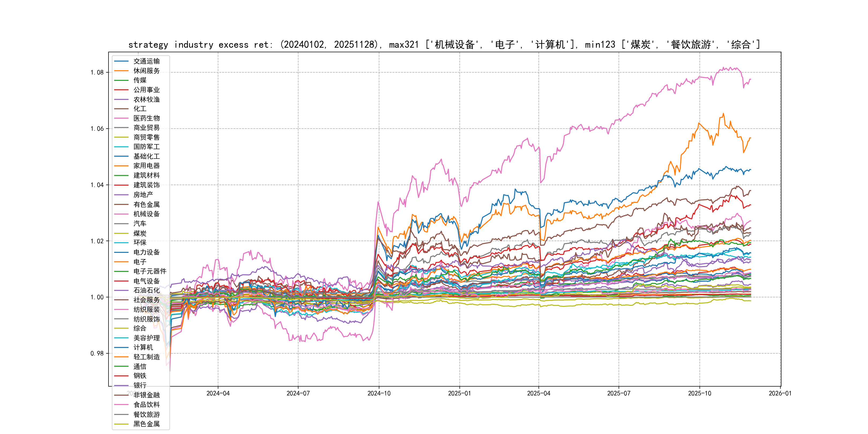Click the 黑色金属 legend entry
The image size is (868, 434).
coord(146,424)
